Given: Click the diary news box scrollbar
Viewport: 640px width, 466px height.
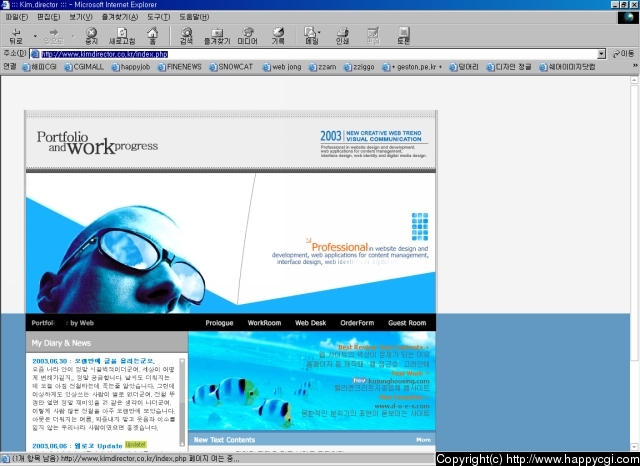Looking at the screenshot, I should click(x=182, y=402).
